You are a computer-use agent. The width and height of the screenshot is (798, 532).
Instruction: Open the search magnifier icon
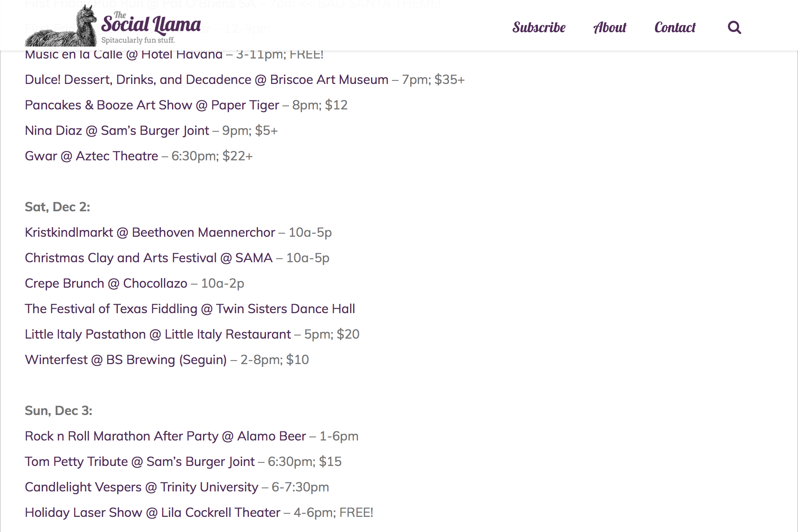(x=734, y=27)
